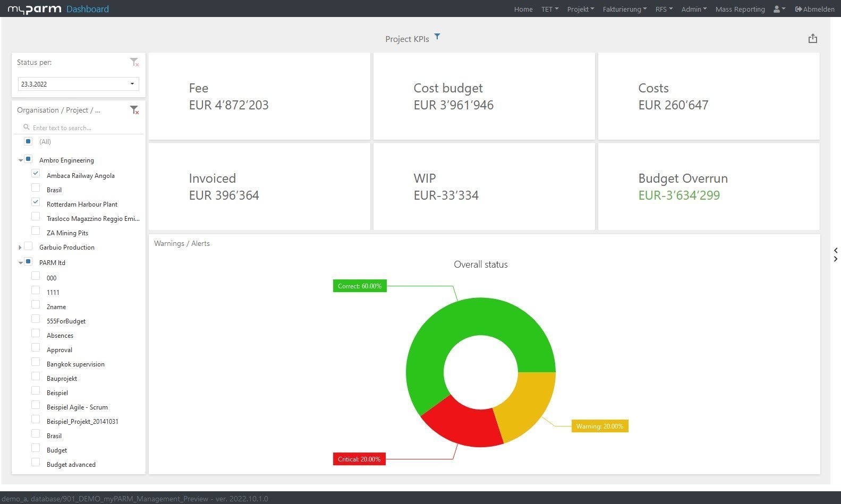Image resolution: width=841 pixels, height=504 pixels.
Task: Check the Brasil checkbox under Ambro Engineering
Action: point(36,188)
